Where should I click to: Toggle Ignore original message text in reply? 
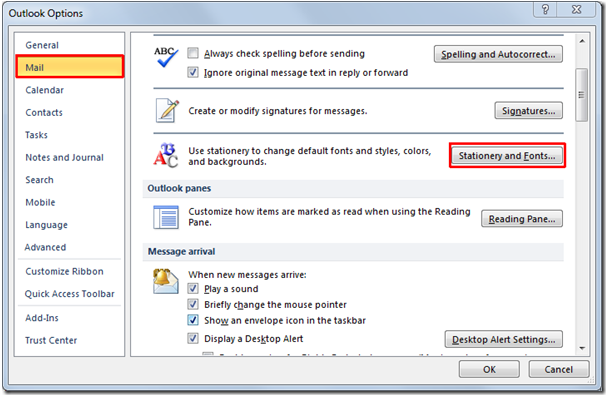click(x=193, y=72)
